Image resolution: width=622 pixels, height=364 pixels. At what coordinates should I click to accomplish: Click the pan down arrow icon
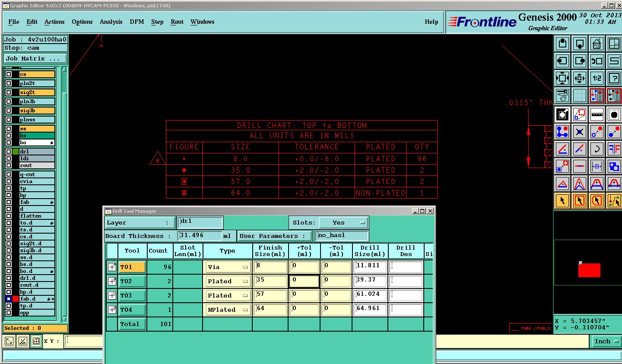(580, 44)
